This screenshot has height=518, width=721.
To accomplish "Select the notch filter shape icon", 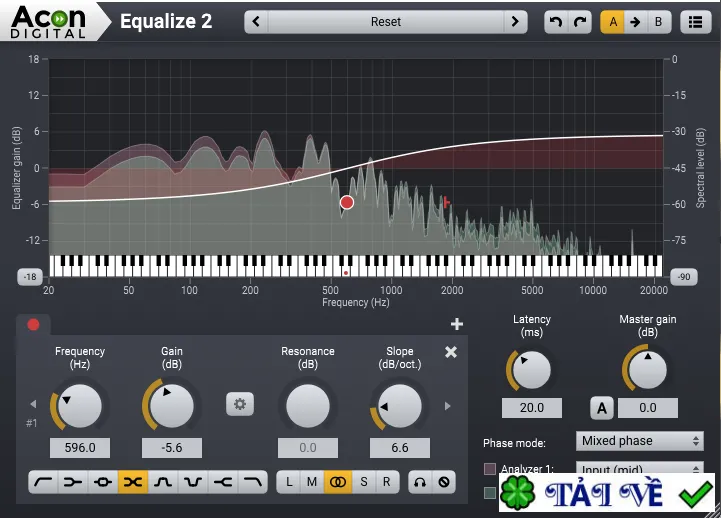I will pos(193,482).
